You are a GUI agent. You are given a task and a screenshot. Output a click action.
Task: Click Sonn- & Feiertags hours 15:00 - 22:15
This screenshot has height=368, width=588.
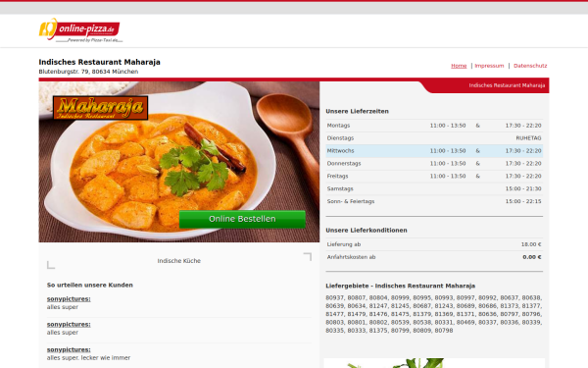pos(523,201)
